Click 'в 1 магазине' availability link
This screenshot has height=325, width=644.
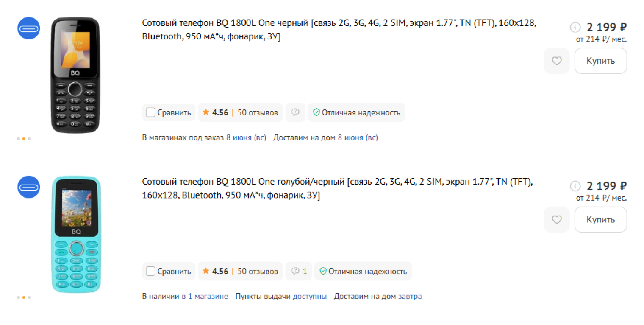point(205,296)
